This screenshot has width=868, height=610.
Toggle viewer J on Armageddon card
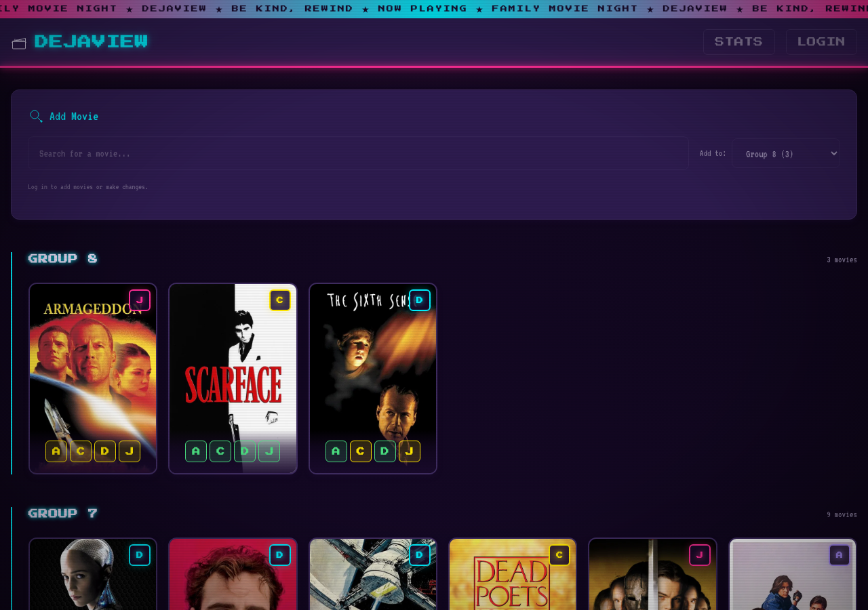click(x=130, y=451)
